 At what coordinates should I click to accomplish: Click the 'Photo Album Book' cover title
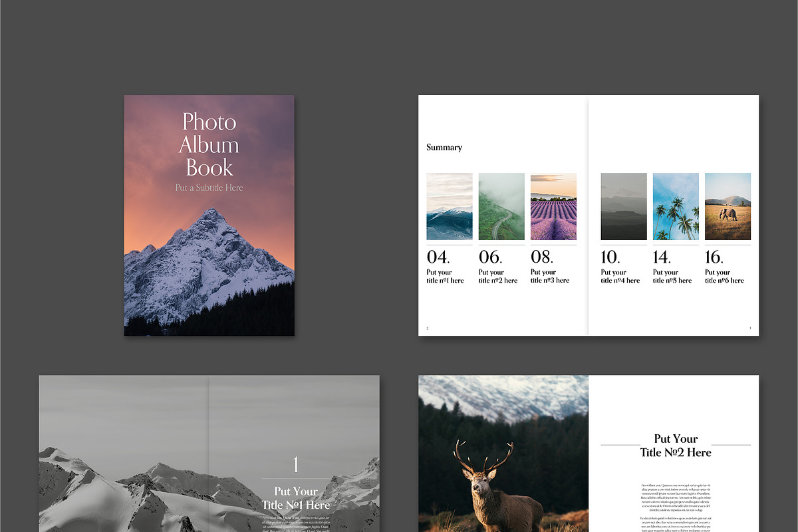coord(209,144)
